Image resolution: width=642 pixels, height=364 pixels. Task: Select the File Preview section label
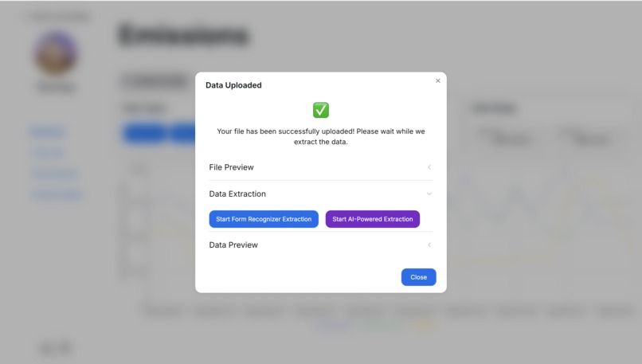click(231, 167)
